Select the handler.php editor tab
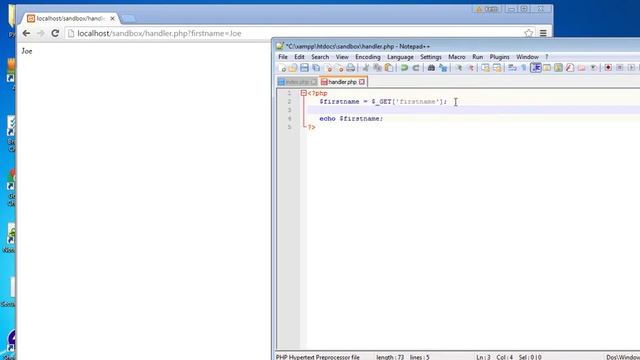The image size is (640, 360). (x=342, y=82)
